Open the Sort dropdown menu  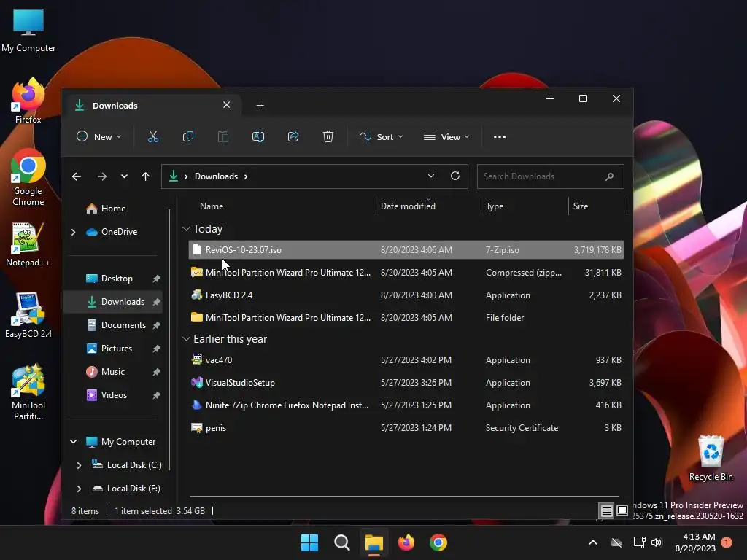tap(381, 136)
